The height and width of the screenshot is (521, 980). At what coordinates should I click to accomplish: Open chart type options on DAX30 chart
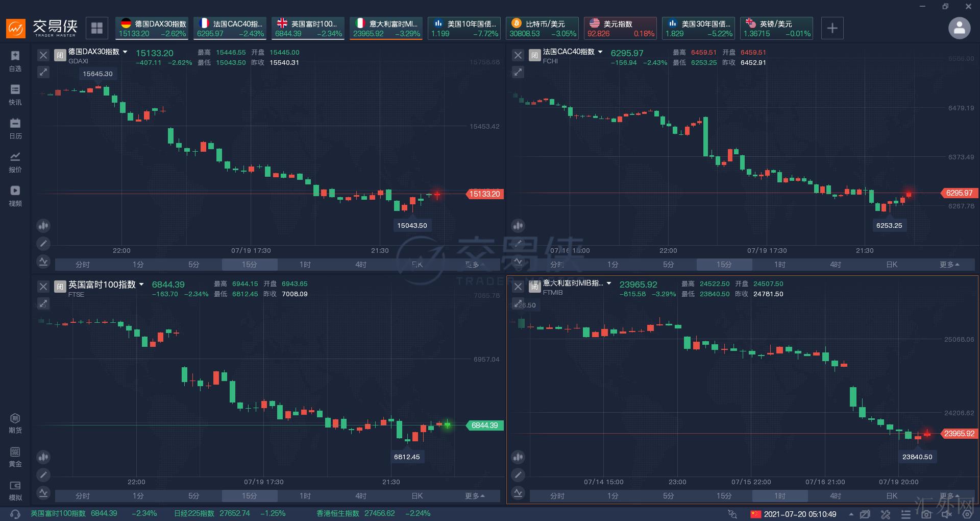pyautogui.click(x=43, y=225)
